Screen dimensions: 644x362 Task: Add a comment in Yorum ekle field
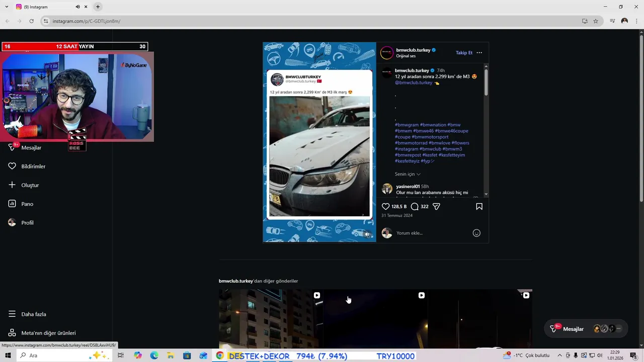tap(433, 233)
